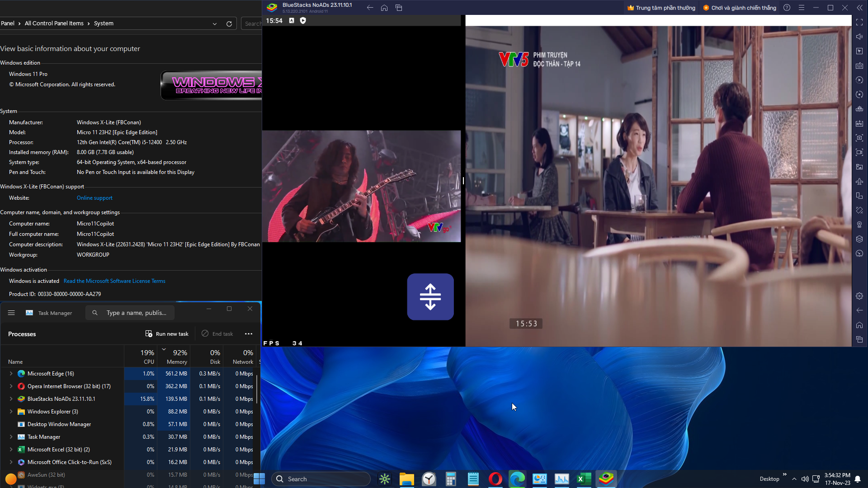Read the Microsoft Software License Terms link
This screenshot has width=868, height=488.
coord(114,281)
